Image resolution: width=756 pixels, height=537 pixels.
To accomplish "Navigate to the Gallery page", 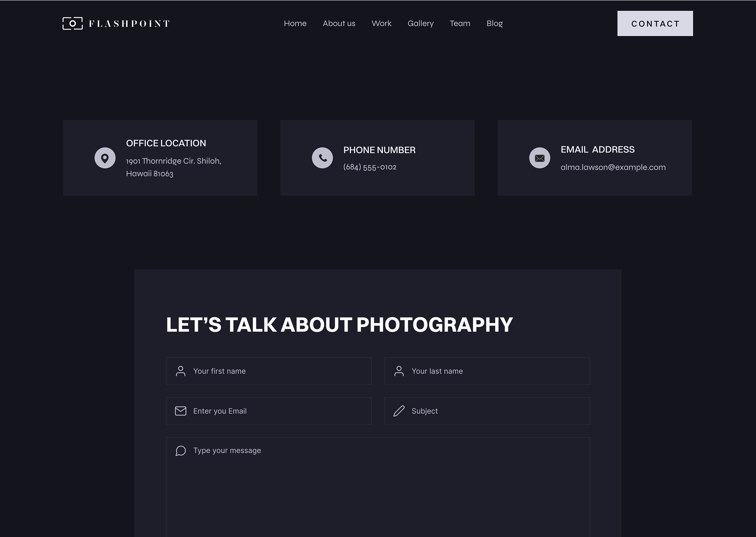I will pyautogui.click(x=420, y=23).
